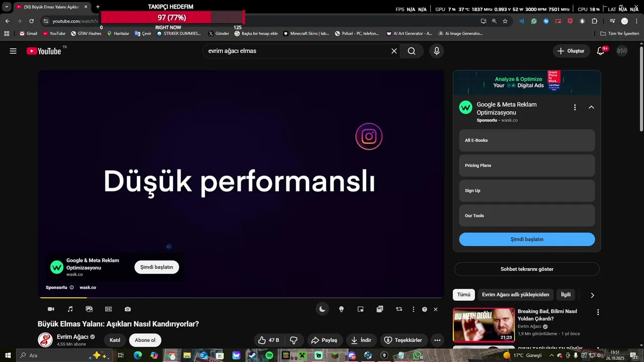Open the Pricing Plans ad link

[x=527, y=165]
